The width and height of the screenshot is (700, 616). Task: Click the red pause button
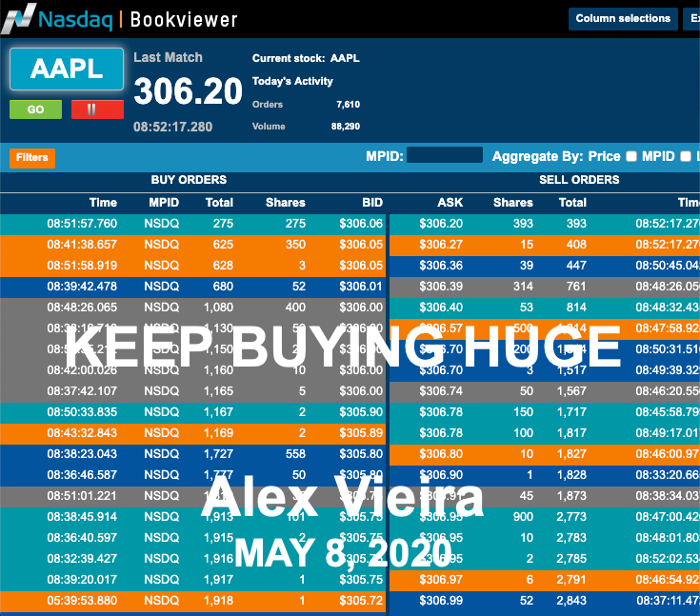pos(97,109)
